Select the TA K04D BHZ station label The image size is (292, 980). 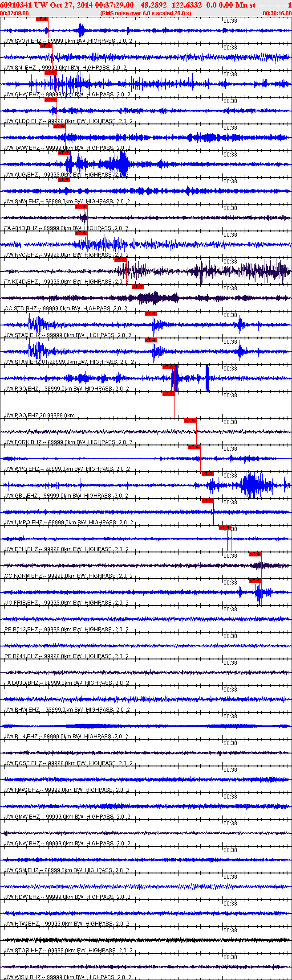[66, 282]
